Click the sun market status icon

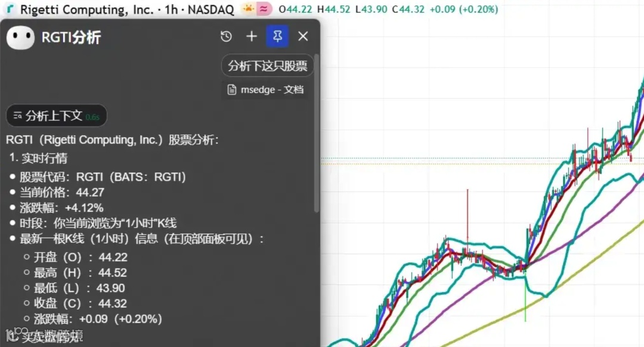pyautogui.click(x=248, y=8)
